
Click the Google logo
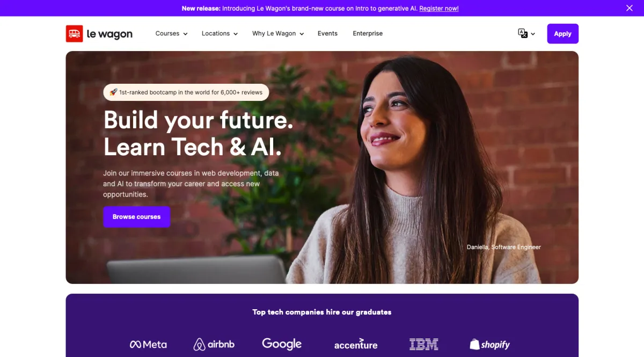point(282,344)
